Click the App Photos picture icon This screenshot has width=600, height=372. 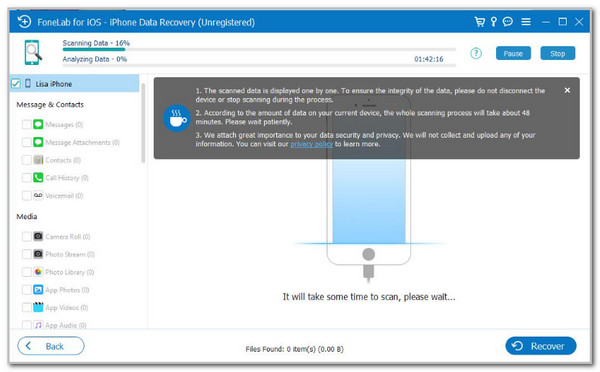38,289
